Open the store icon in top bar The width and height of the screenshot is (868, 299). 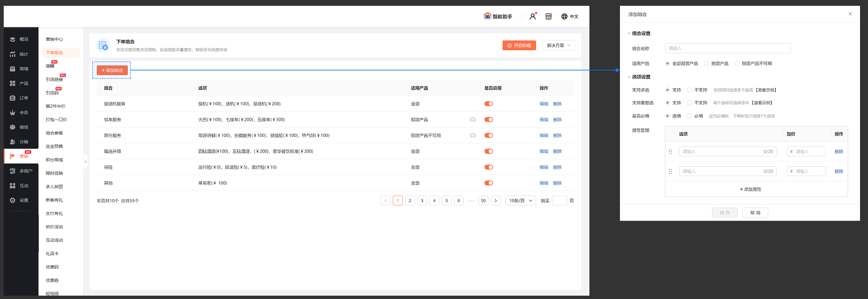(x=548, y=17)
